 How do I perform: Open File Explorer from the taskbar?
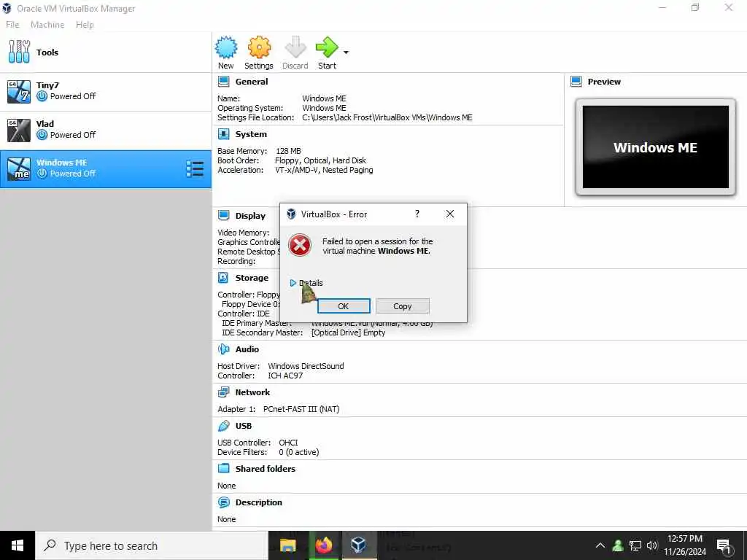coord(287,545)
